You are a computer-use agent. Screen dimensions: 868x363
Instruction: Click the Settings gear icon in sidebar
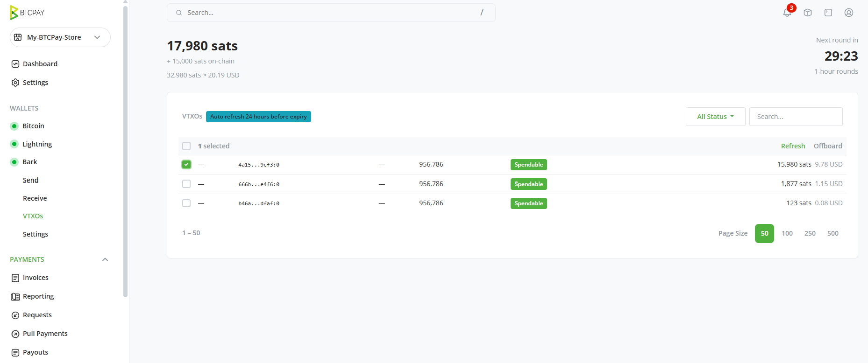[x=15, y=83]
